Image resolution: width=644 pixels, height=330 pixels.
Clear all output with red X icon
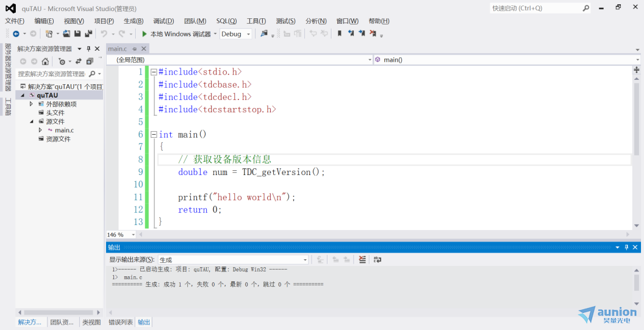coord(362,259)
